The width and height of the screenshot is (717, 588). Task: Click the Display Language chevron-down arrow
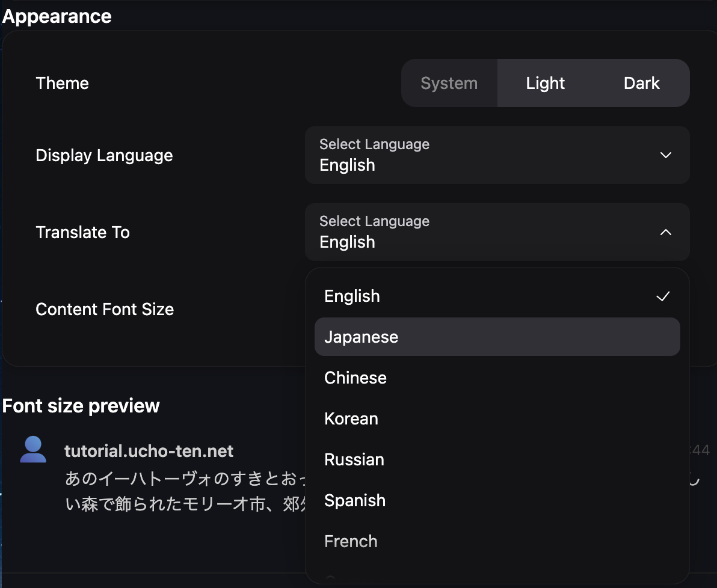click(665, 155)
